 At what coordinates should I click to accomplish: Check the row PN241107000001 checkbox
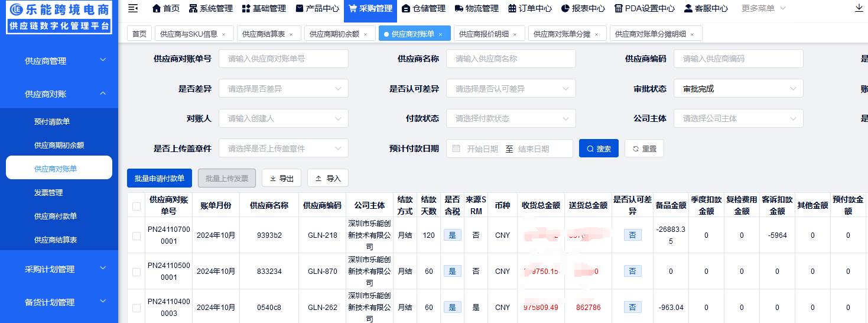point(136,235)
